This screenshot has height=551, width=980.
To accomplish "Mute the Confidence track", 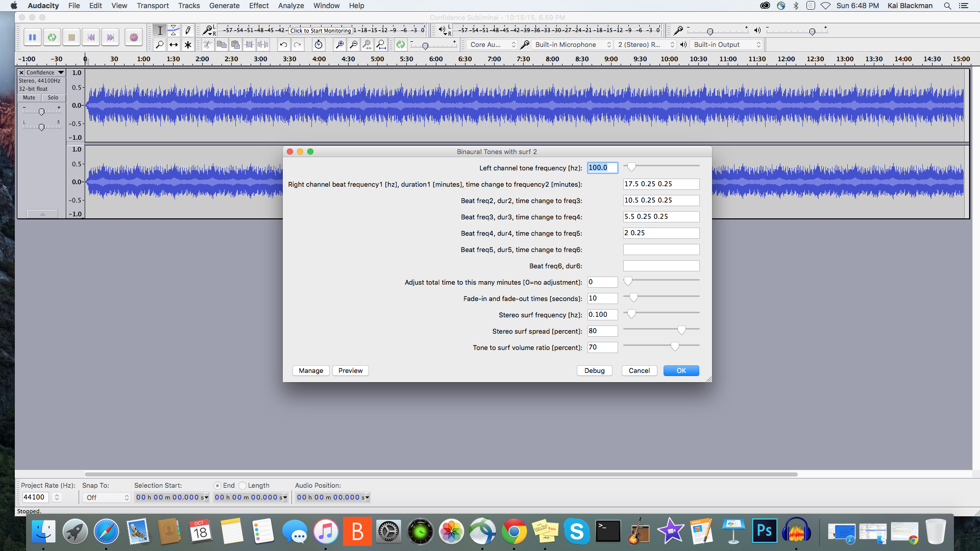I will pyautogui.click(x=29, y=97).
